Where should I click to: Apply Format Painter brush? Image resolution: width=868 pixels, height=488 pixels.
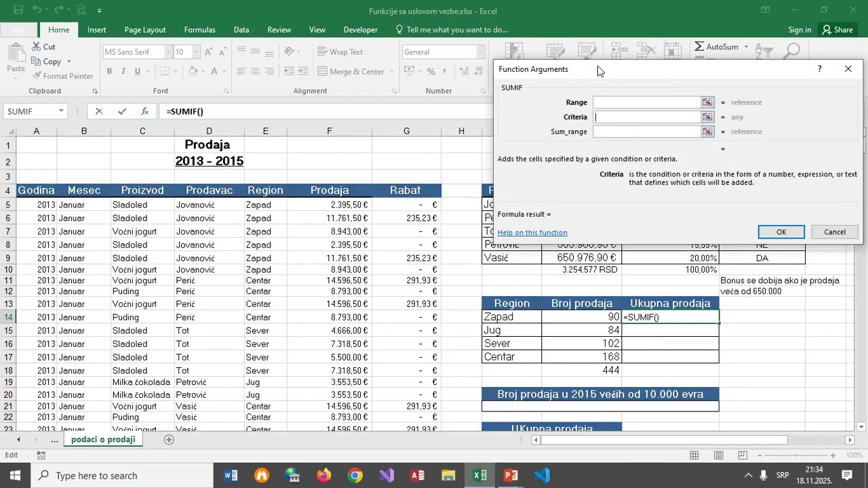[x=62, y=76]
